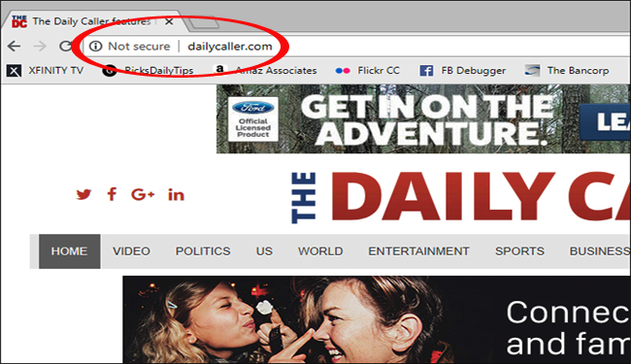631x364 pixels.
Task: Open the RicksDailyTips bookmark
Action: tap(148, 71)
